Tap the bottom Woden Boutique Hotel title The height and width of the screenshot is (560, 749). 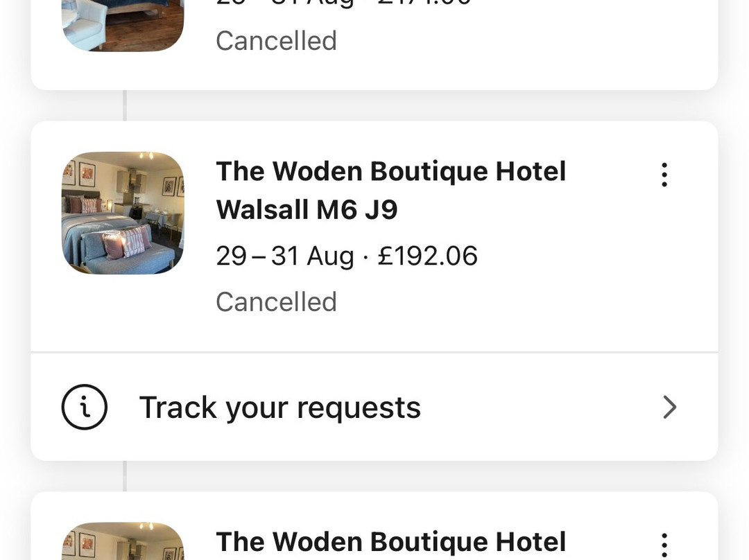click(390, 542)
